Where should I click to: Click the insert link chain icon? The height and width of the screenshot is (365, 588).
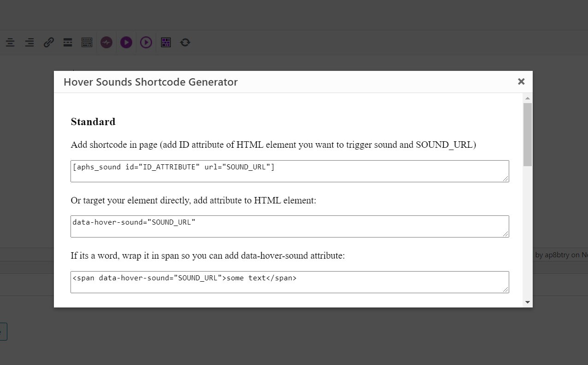point(49,42)
